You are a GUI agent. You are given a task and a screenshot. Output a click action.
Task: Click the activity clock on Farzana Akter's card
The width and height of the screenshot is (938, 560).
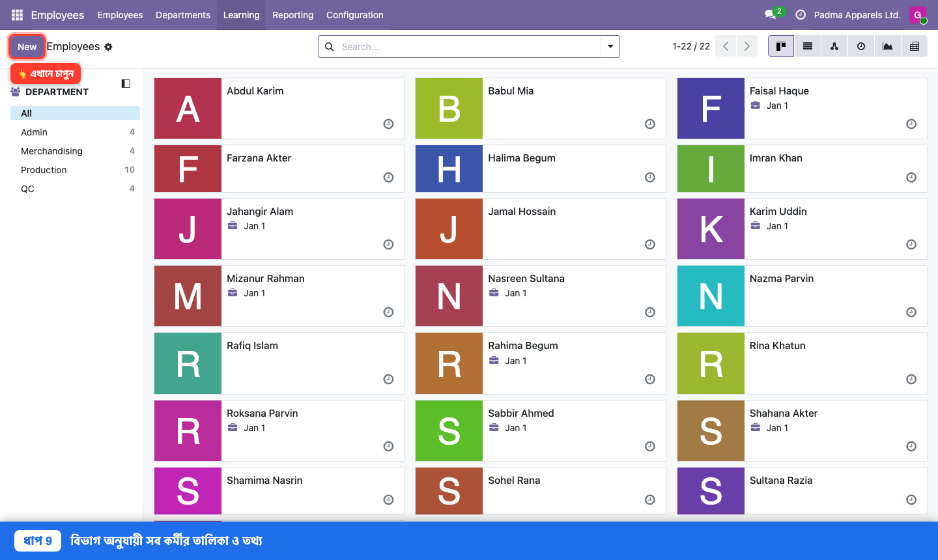(x=389, y=177)
